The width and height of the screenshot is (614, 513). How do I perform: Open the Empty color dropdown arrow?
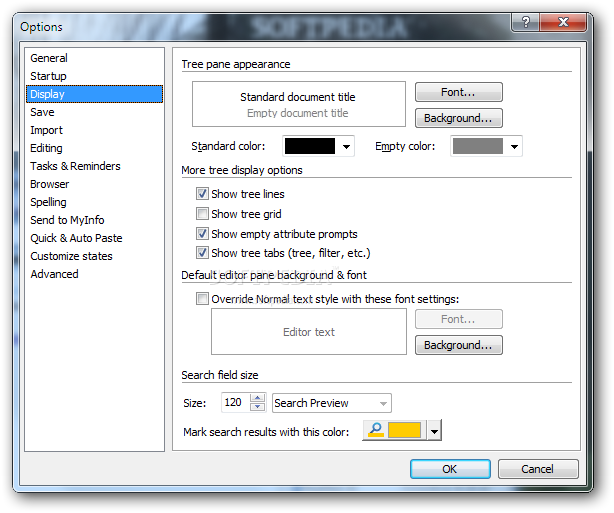pyautogui.click(x=514, y=146)
